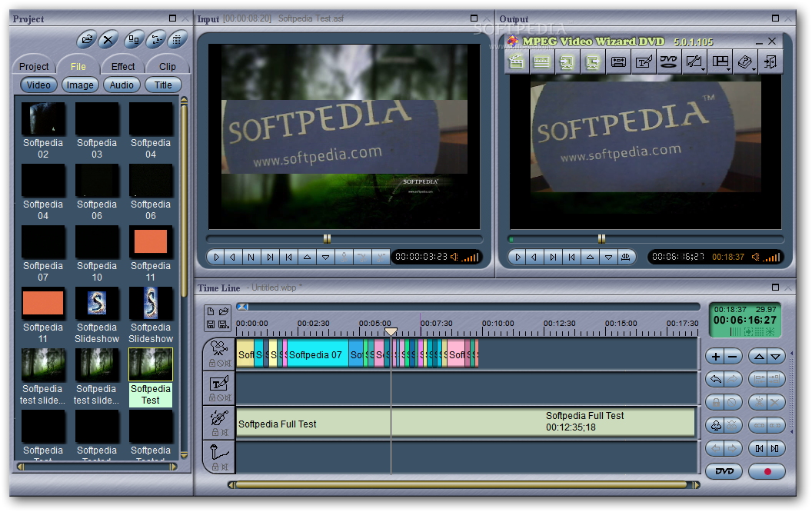
Task: Open the window layout dropdown
Action: (x=720, y=62)
